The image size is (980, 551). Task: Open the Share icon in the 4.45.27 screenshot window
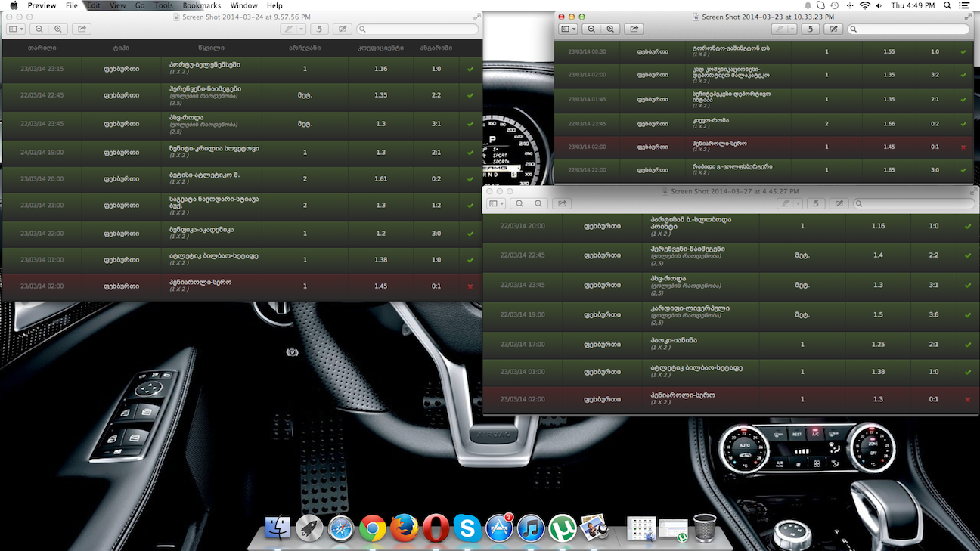(x=561, y=203)
